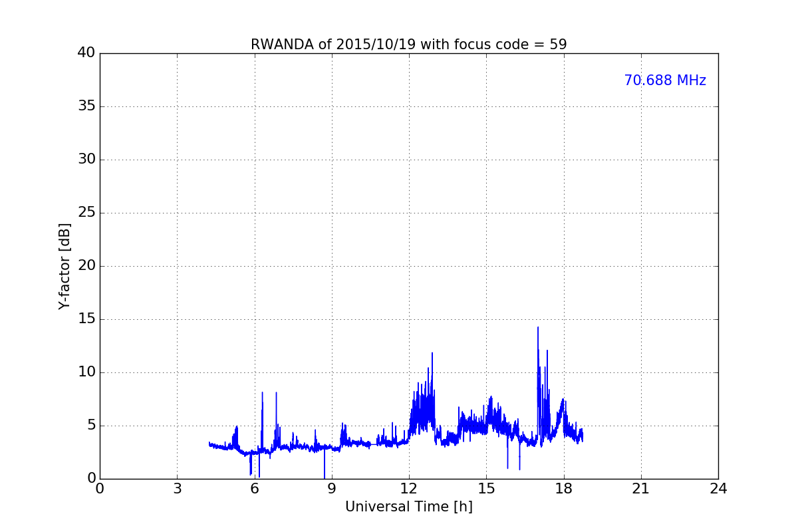The image size is (798, 532).
Task: Click y-axis tick label 25
Action: [86, 213]
